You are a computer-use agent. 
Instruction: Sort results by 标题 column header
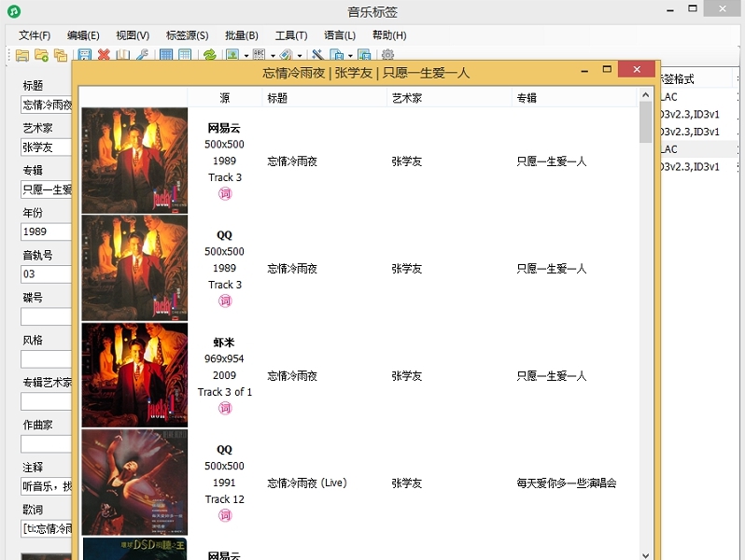324,98
